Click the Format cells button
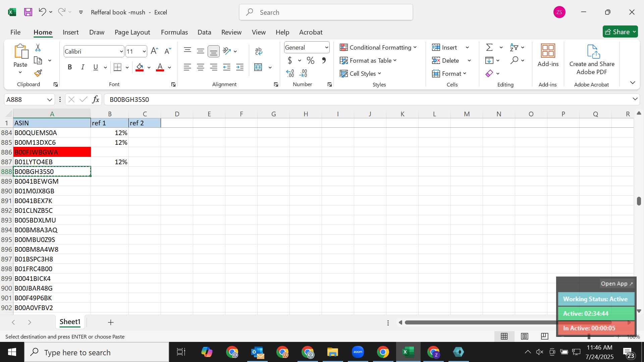 click(449, 74)
